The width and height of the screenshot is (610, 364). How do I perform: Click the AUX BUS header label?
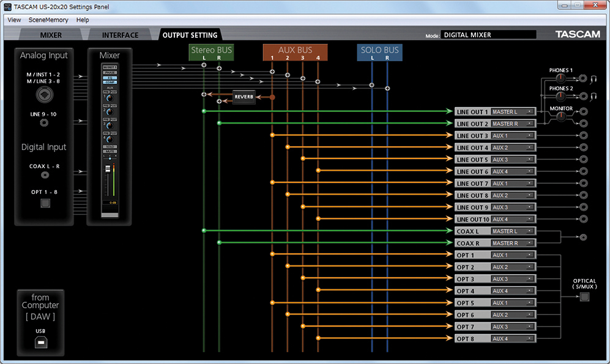pyautogui.click(x=295, y=50)
